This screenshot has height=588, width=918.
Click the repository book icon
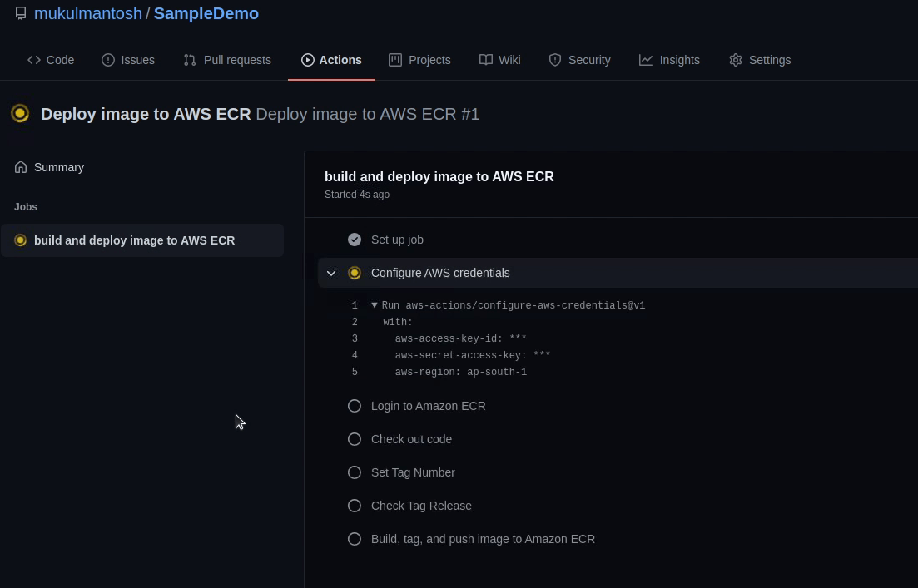click(x=21, y=13)
